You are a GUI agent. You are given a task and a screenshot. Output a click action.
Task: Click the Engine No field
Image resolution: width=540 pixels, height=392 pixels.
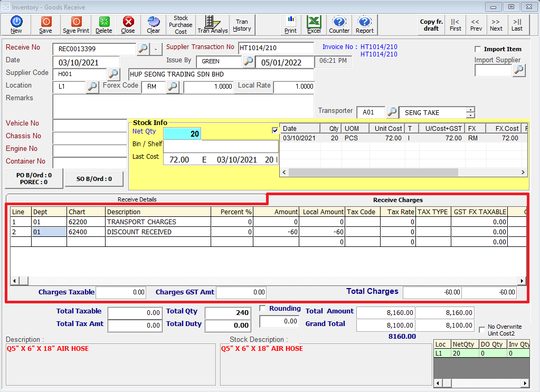tap(90, 150)
